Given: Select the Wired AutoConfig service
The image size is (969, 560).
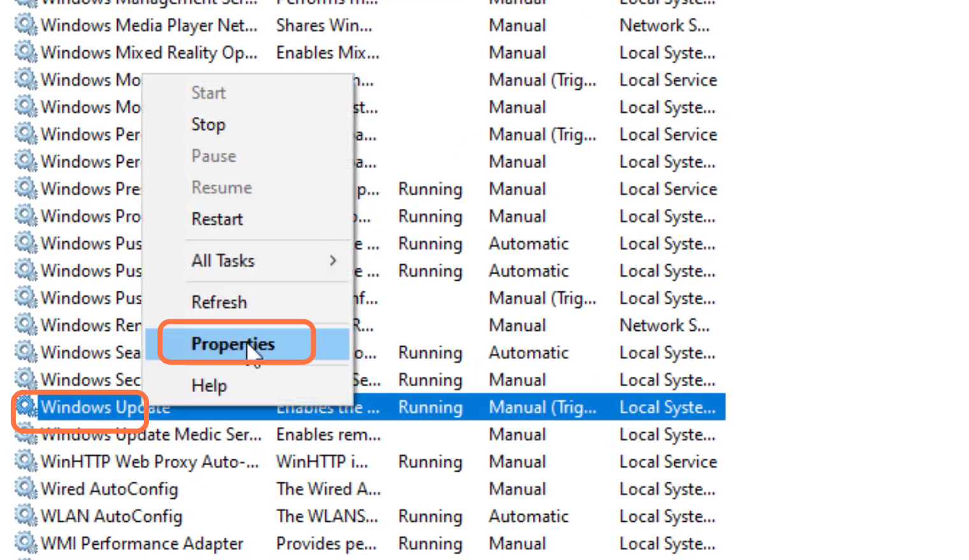Looking at the screenshot, I should [x=109, y=489].
